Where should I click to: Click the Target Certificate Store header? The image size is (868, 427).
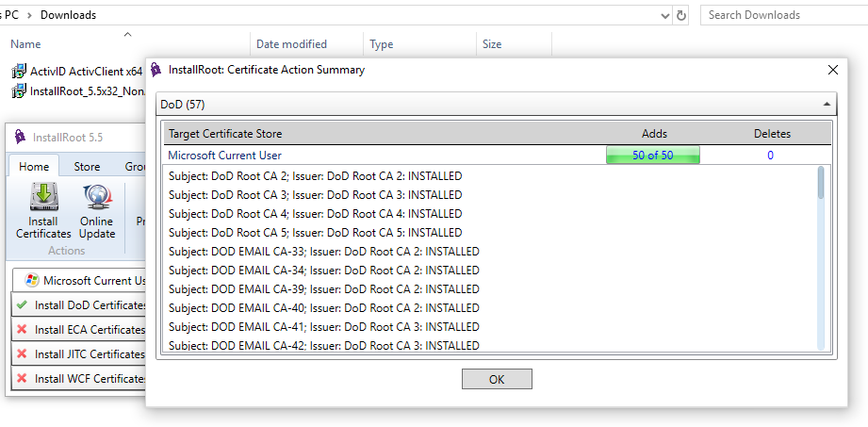[x=225, y=134]
